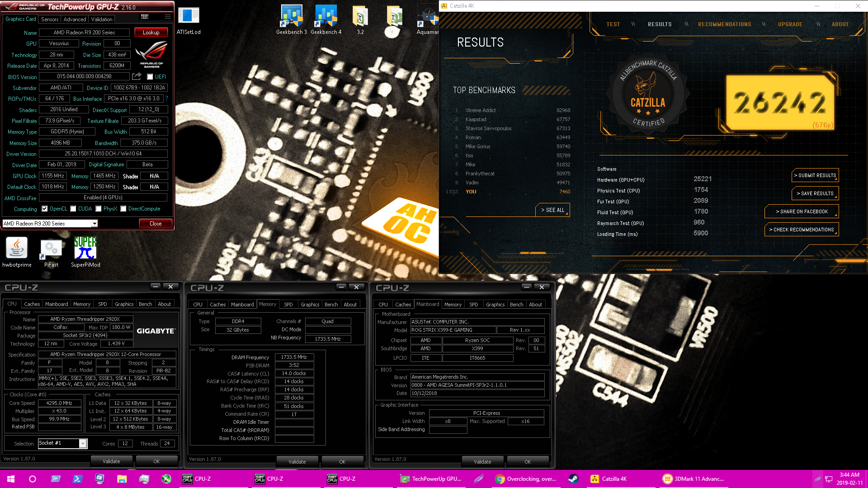
Task: Open the Geekbench 3 desktop shortcut
Action: [x=292, y=20]
